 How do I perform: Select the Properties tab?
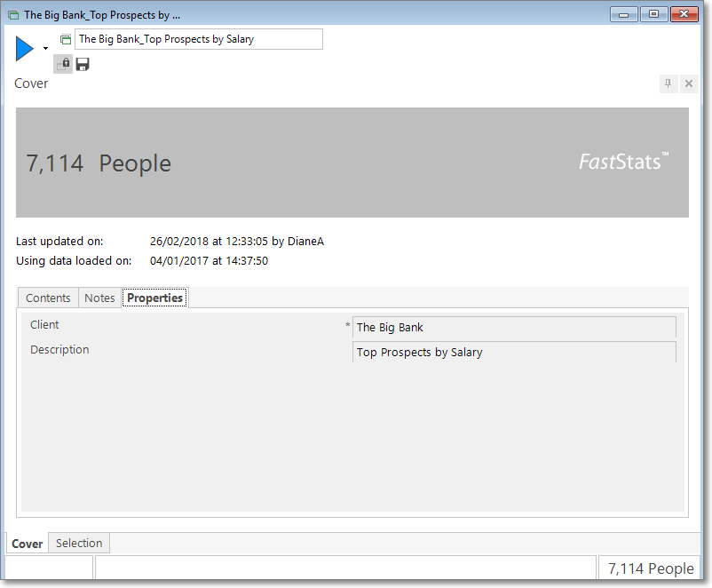154,298
